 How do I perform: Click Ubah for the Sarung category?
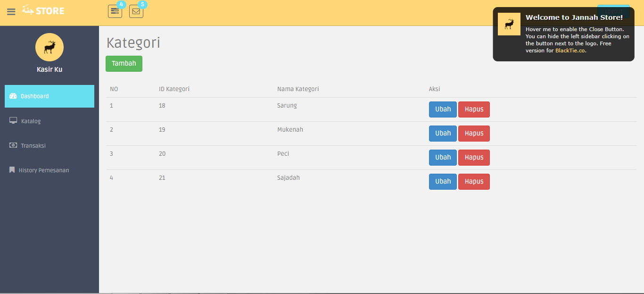442,109
